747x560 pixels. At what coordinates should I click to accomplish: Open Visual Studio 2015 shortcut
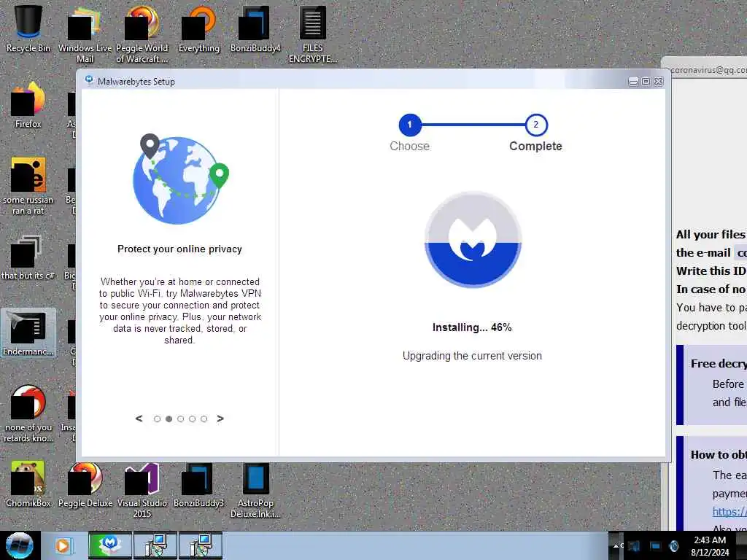pyautogui.click(x=142, y=489)
